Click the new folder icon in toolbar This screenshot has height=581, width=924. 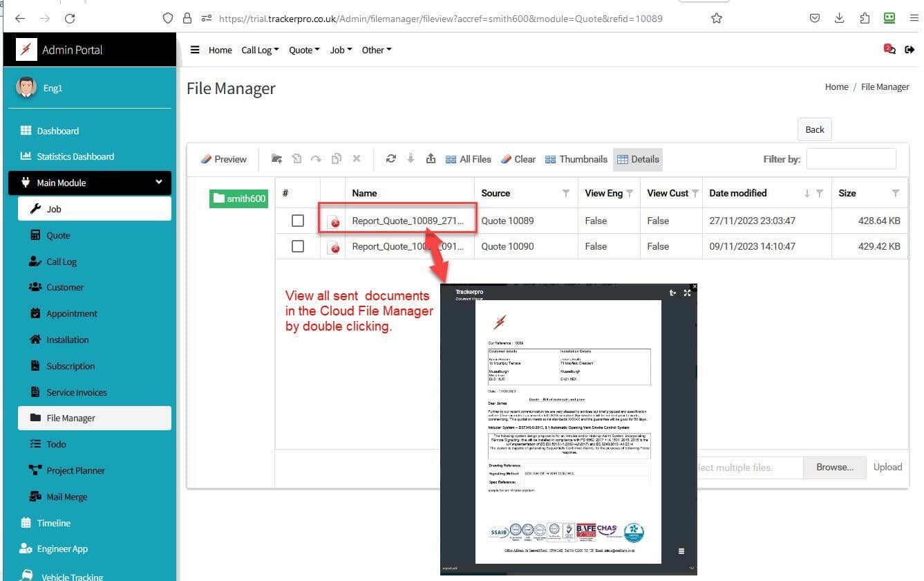point(276,158)
